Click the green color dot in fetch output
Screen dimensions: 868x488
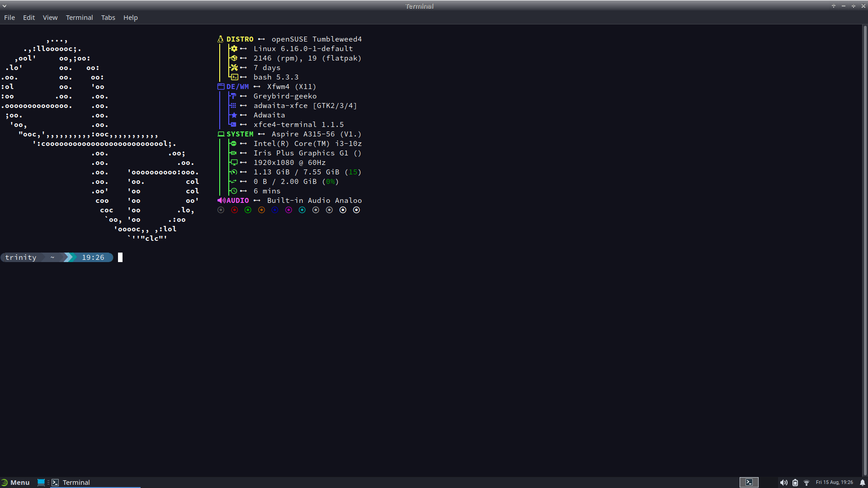(x=248, y=210)
